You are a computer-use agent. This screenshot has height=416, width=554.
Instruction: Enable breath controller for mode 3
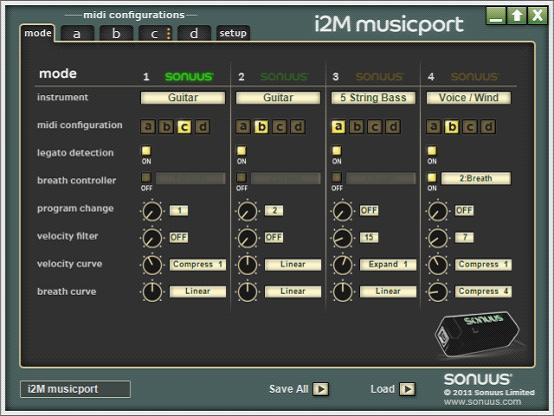337,177
